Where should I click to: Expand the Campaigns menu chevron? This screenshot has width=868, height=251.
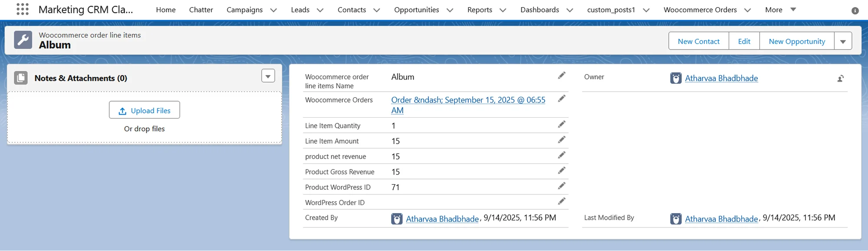pyautogui.click(x=273, y=10)
